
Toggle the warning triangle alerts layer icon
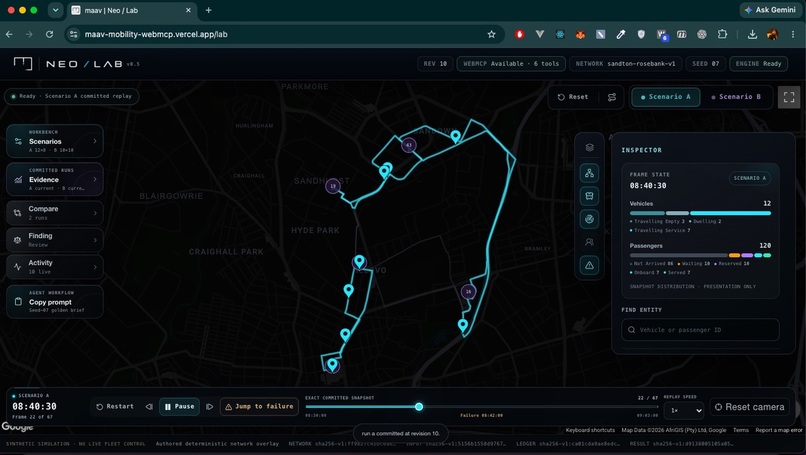pos(589,265)
